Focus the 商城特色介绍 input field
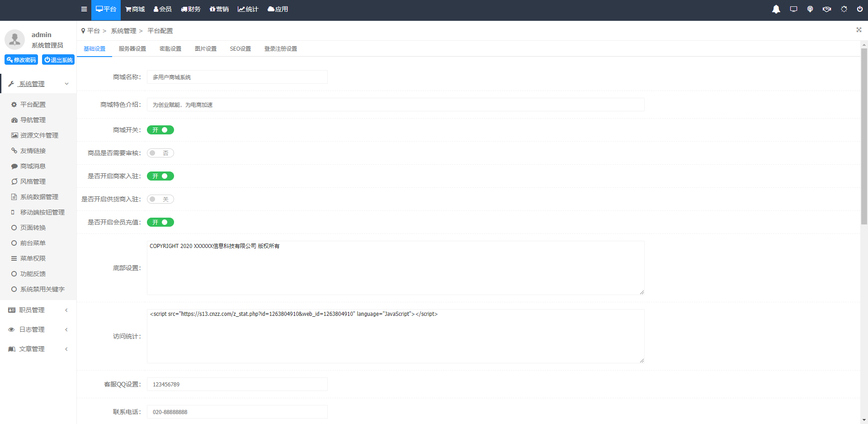 (x=396, y=105)
